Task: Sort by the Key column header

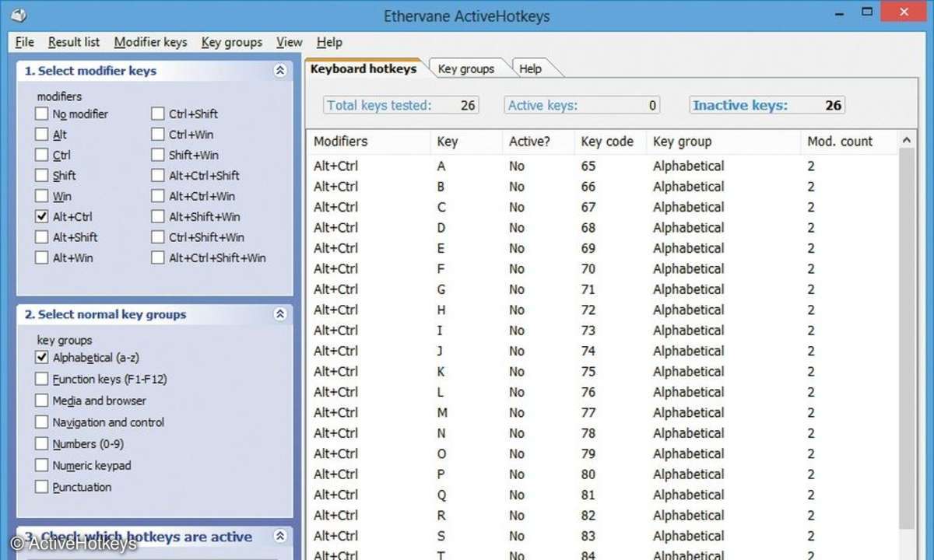Action: (x=466, y=142)
